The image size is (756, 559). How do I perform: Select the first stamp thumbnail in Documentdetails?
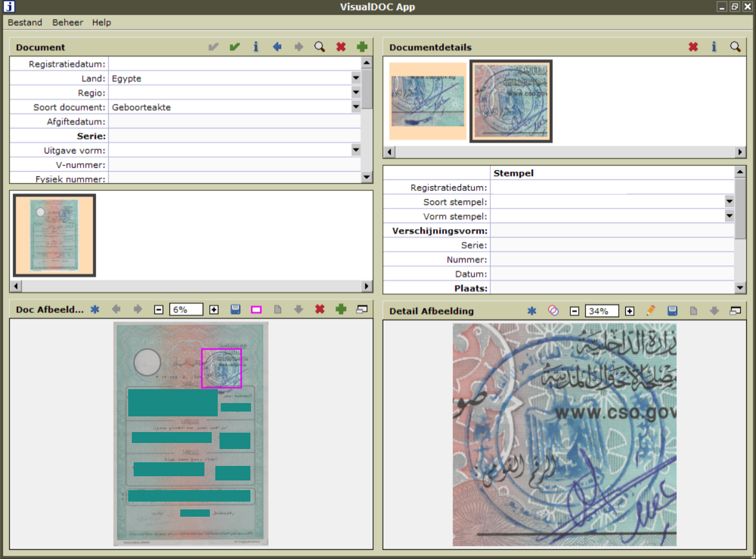(427, 101)
